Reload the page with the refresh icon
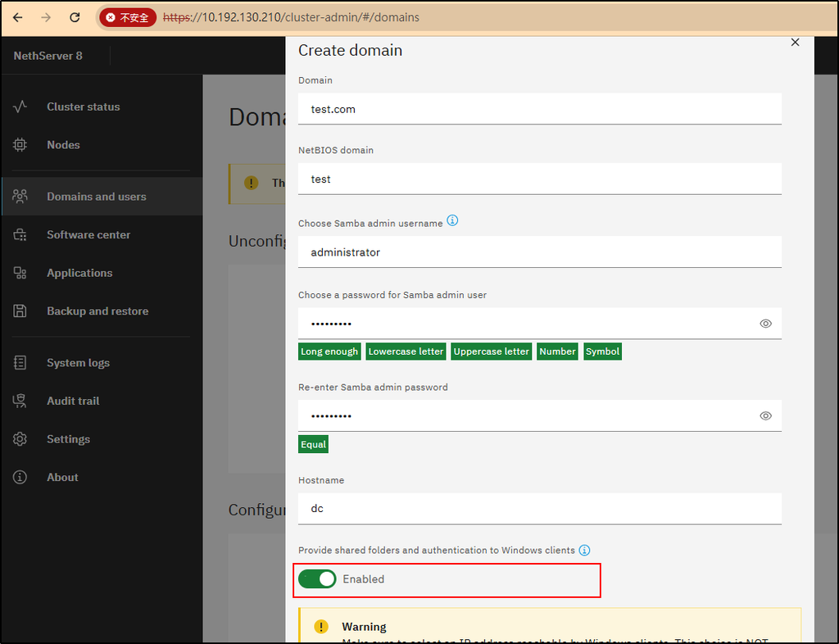Viewport: 839px width, 644px height. (x=75, y=18)
